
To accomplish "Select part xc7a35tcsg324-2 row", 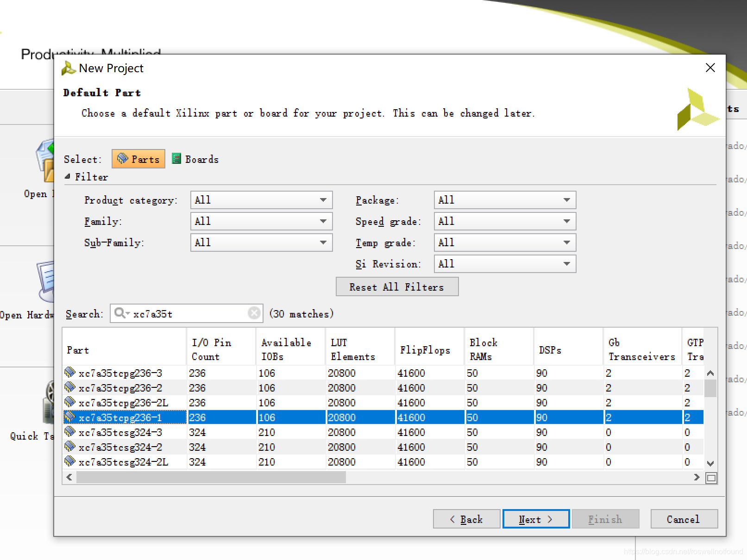I will point(383,447).
